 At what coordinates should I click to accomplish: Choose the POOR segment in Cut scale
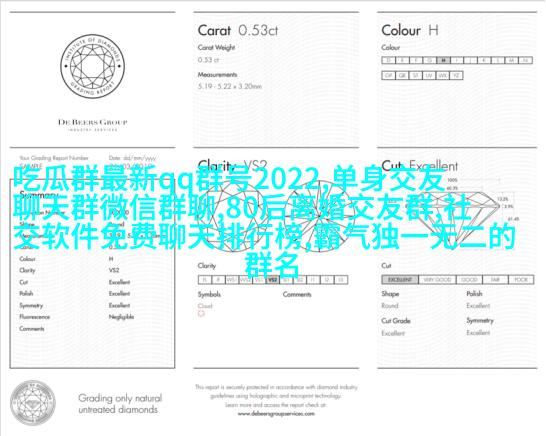pos(521,280)
